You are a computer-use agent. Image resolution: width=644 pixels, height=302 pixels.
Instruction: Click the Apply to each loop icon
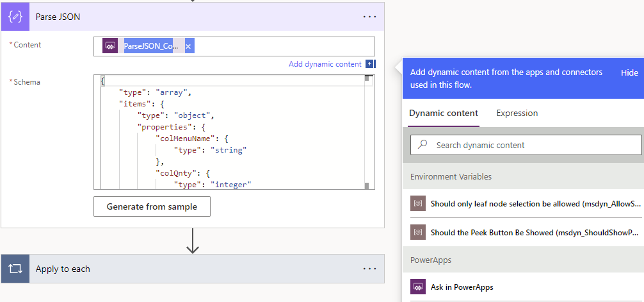(x=15, y=269)
